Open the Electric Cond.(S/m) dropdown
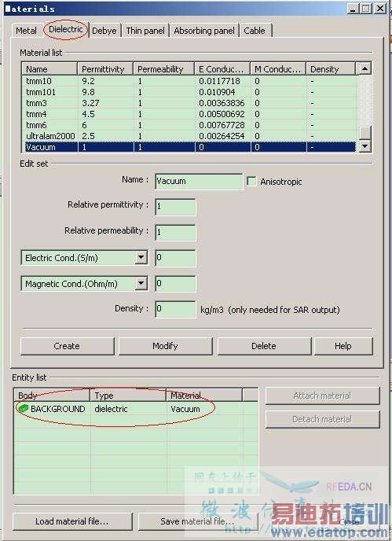Image resolution: width=392 pixels, height=541 pixels. pos(141,257)
